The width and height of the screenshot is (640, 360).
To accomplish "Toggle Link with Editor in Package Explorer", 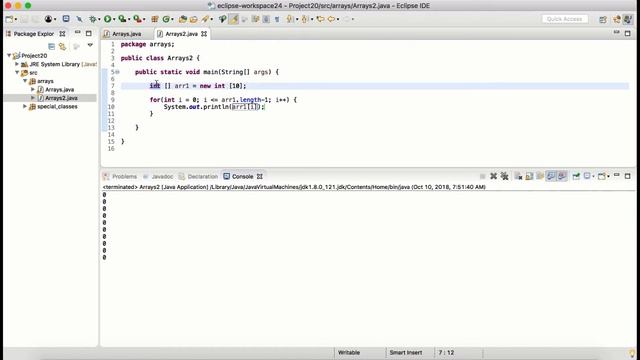I will click(62, 47).
